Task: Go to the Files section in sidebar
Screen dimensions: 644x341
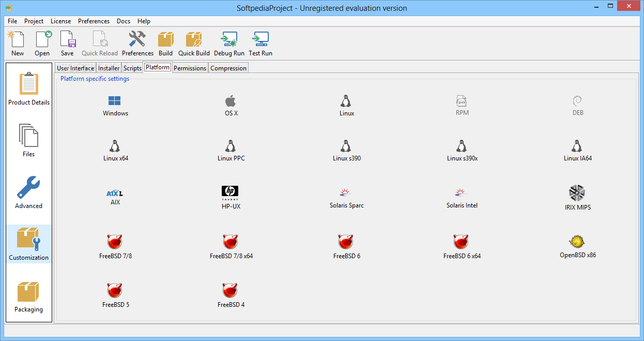Action: (x=29, y=141)
